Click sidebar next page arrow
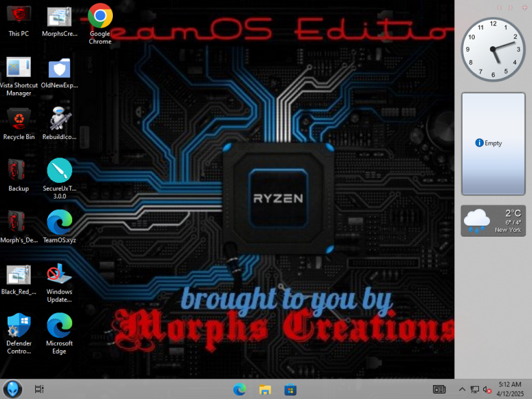532x399 pixels. (510, 8)
